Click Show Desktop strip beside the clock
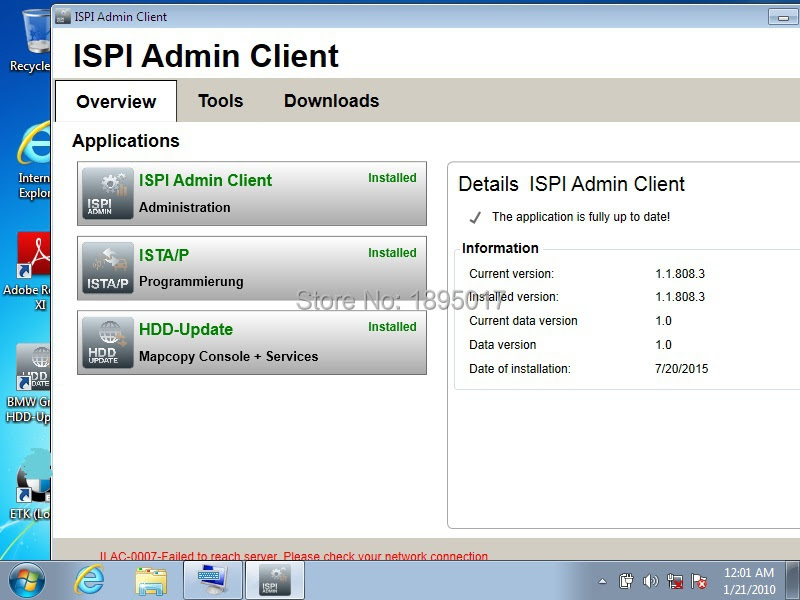The height and width of the screenshot is (600, 800). tap(793, 581)
